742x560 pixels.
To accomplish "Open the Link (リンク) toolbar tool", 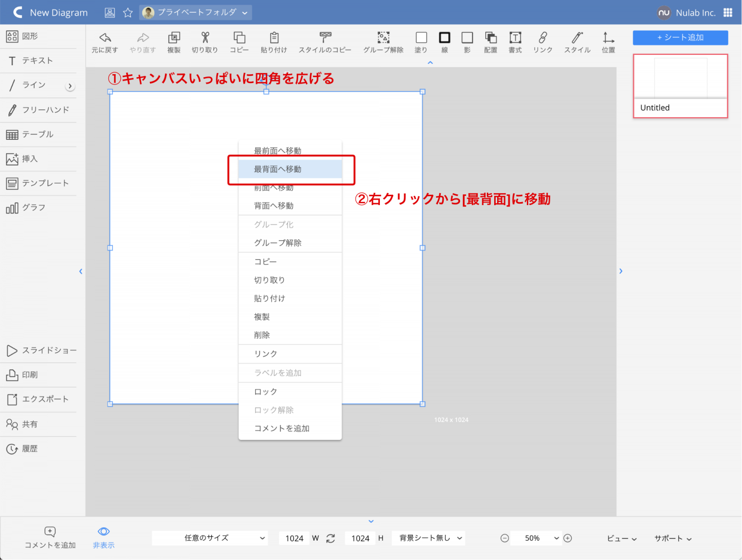I will [543, 38].
